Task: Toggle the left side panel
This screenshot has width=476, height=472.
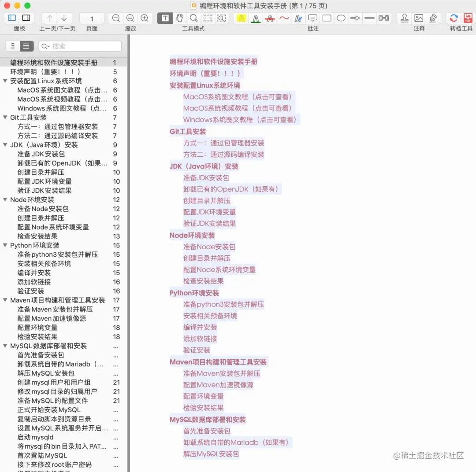Action: [x=12, y=18]
